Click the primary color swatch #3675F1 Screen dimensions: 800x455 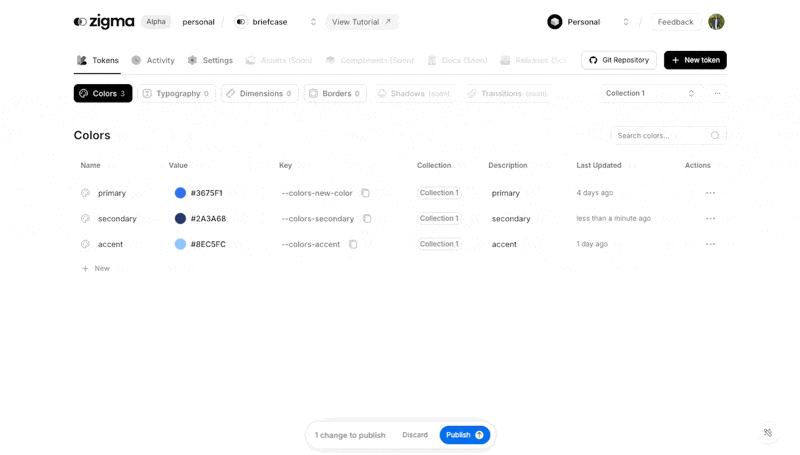180,193
